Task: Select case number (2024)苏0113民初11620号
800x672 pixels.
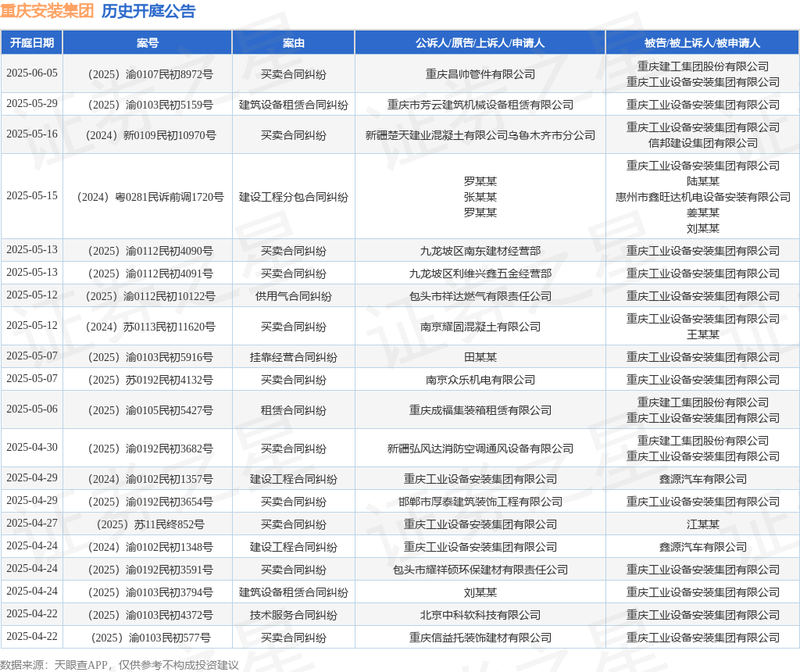Action: pyautogui.click(x=148, y=327)
